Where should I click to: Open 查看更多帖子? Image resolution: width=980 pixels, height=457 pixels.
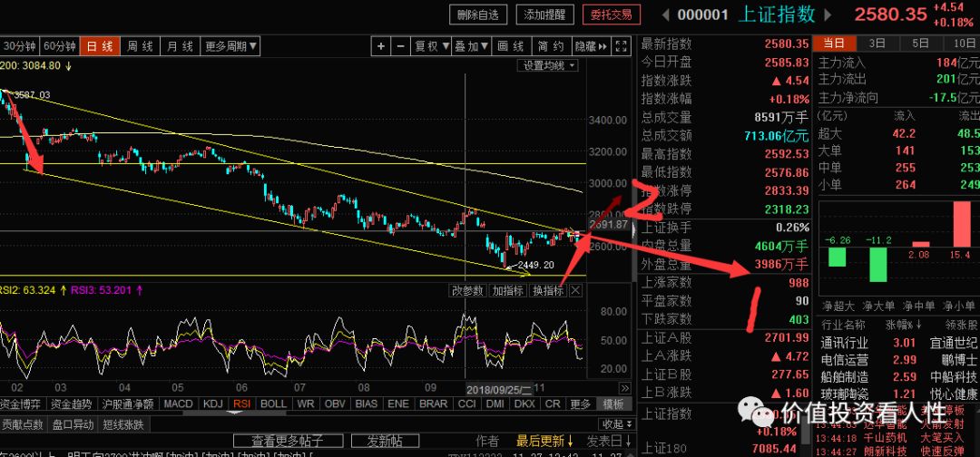tap(289, 442)
